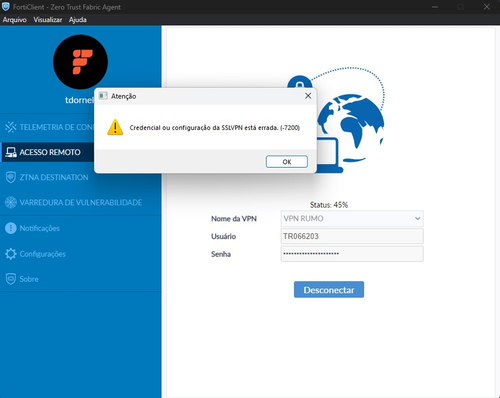Click the Usuário label

pos(223,236)
